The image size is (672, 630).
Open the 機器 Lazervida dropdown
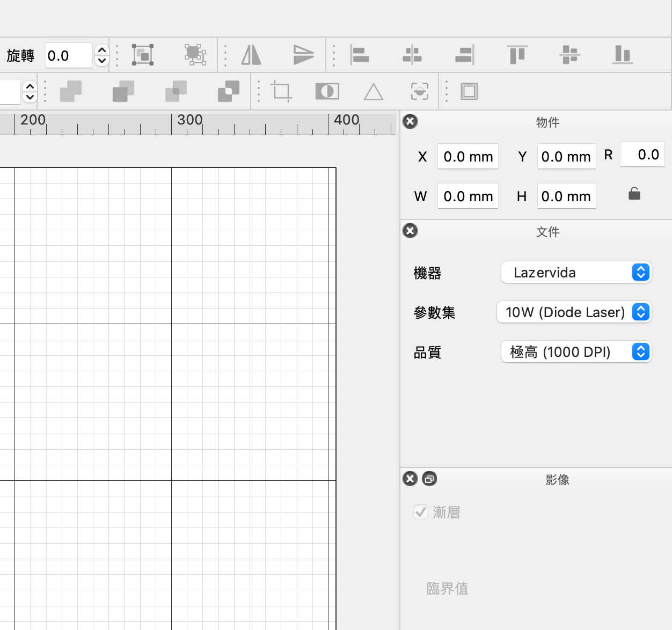click(576, 272)
